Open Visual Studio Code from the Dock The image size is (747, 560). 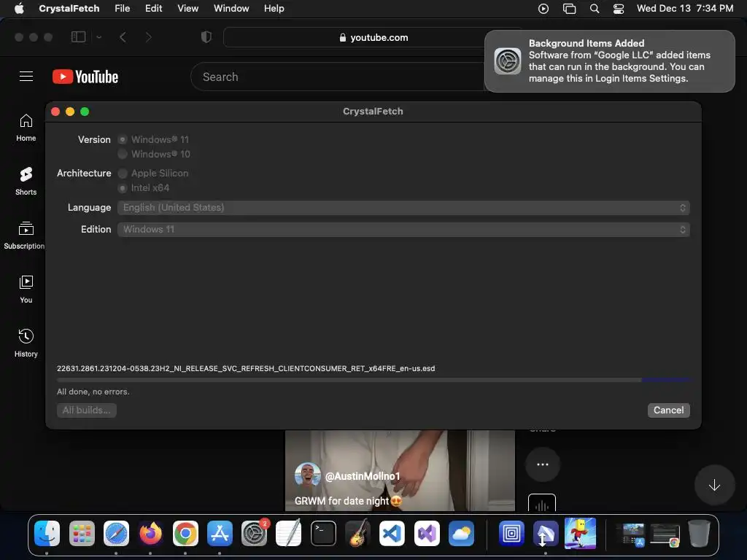[392, 533]
